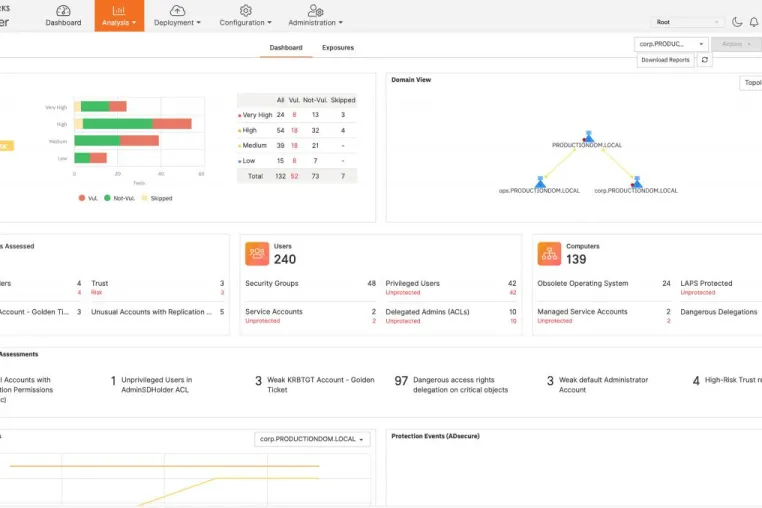Image resolution: width=762 pixels, height=508 pixels.
Task: Click the Very High bar in chart
Action: pyautogui.click(x=100, y=106)
